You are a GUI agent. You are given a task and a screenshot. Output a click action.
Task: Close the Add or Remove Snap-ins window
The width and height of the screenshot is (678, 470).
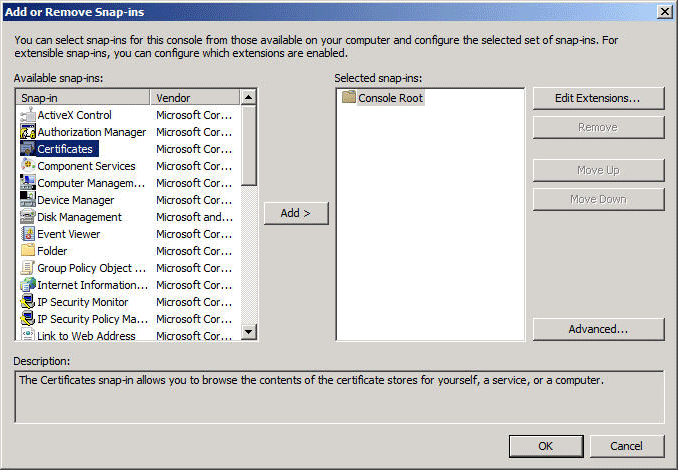point(664,12)
